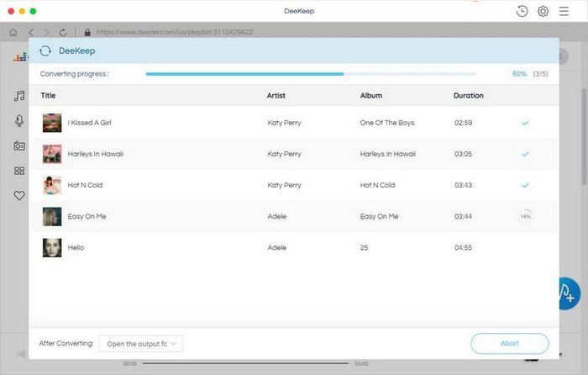Click the Album column header
The image size is (588, 375).
click(371, 96)
